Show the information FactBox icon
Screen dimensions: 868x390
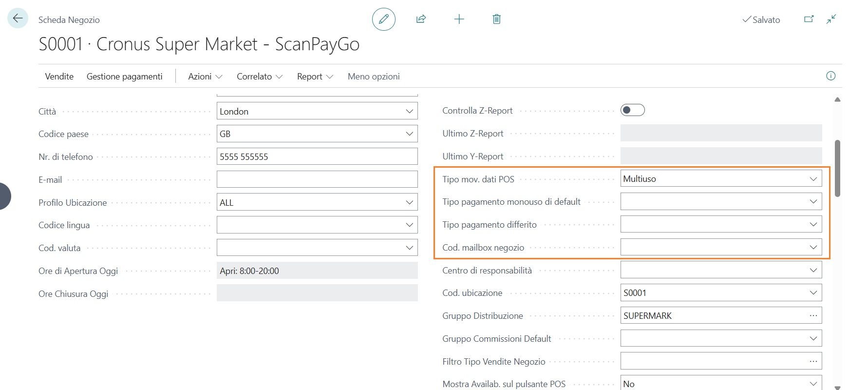coord(831,76)
